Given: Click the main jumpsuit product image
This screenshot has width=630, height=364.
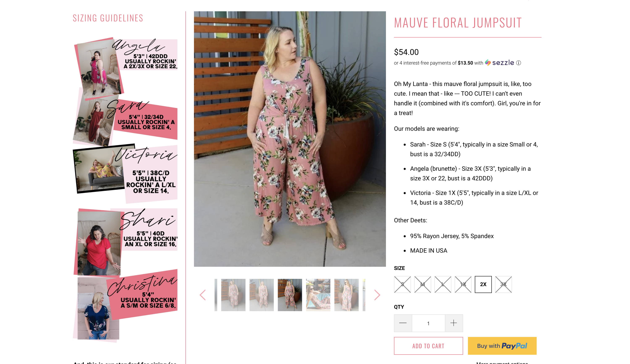Looking at the screenshot, I should [x=290, y=139].
